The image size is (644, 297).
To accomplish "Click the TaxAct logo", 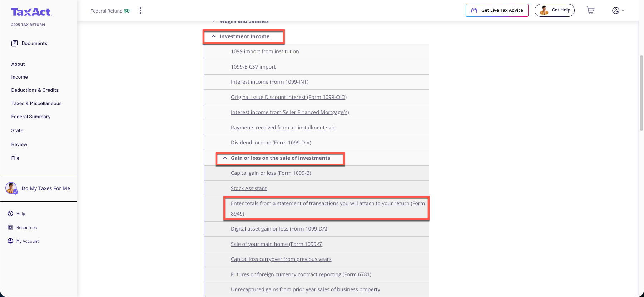I will point(31,12).
